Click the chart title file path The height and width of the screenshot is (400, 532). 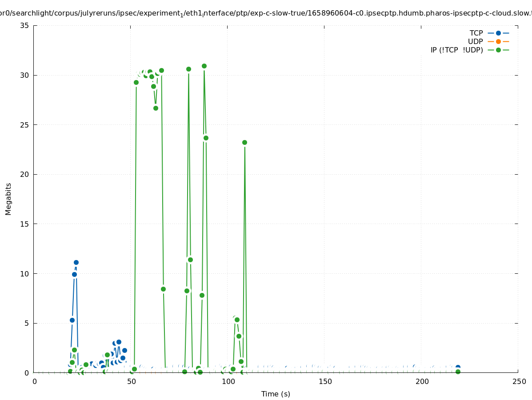(266, 13)
